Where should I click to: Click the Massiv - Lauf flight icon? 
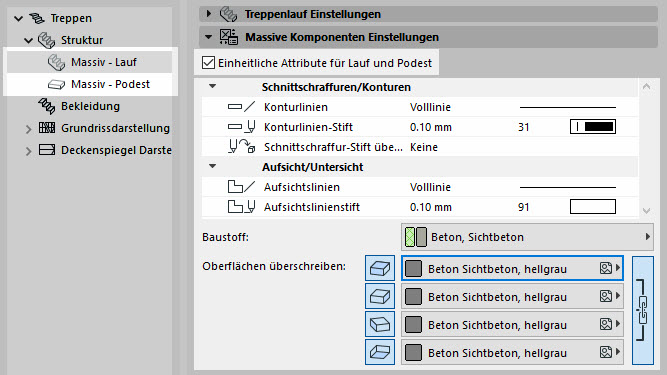(x=56, y=62)
